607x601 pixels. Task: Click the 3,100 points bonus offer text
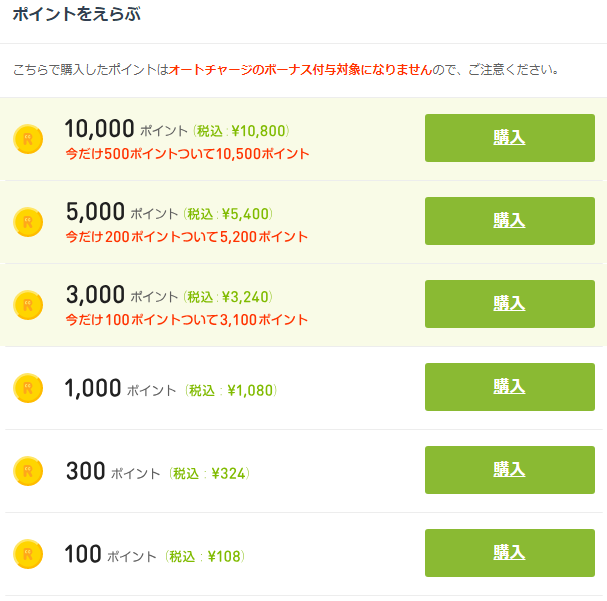coord(187,320)
